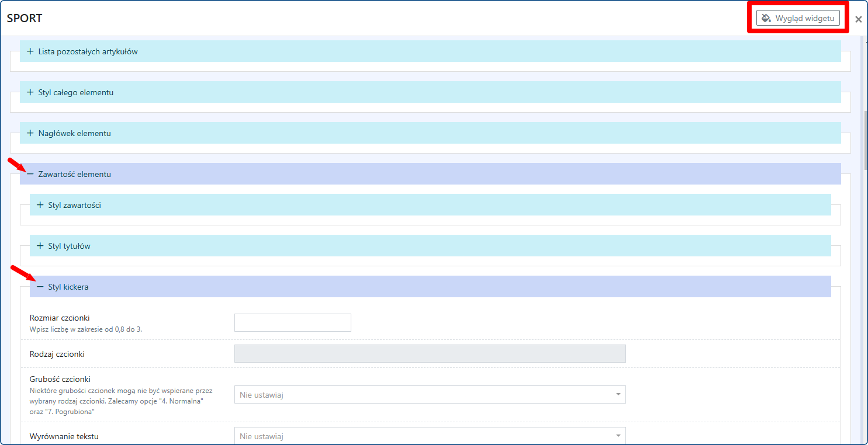Click the Wygląd widgetu button text
The height and width of the screenshot is (445, 868).
point(804,18)
